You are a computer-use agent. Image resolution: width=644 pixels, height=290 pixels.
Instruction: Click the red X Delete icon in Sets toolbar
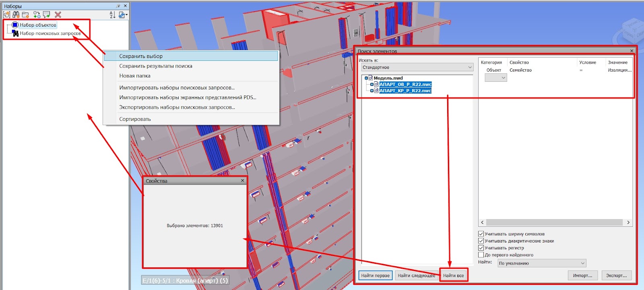tap(58, 15)
